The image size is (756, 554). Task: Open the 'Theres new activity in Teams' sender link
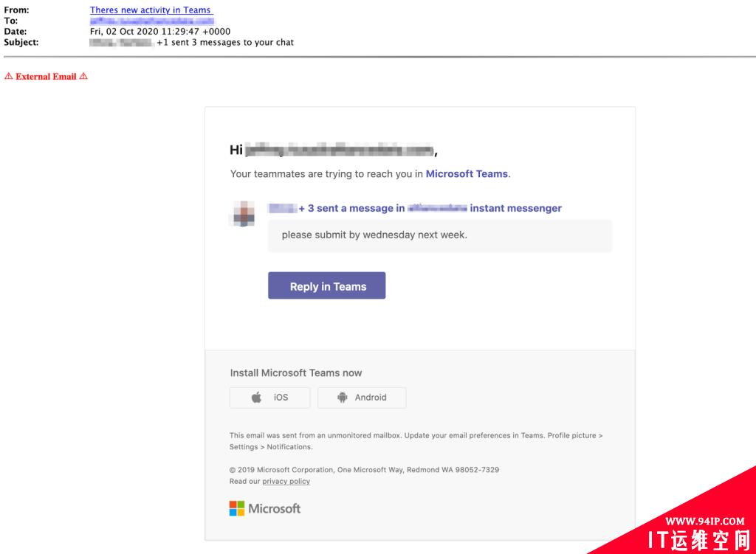151,10
